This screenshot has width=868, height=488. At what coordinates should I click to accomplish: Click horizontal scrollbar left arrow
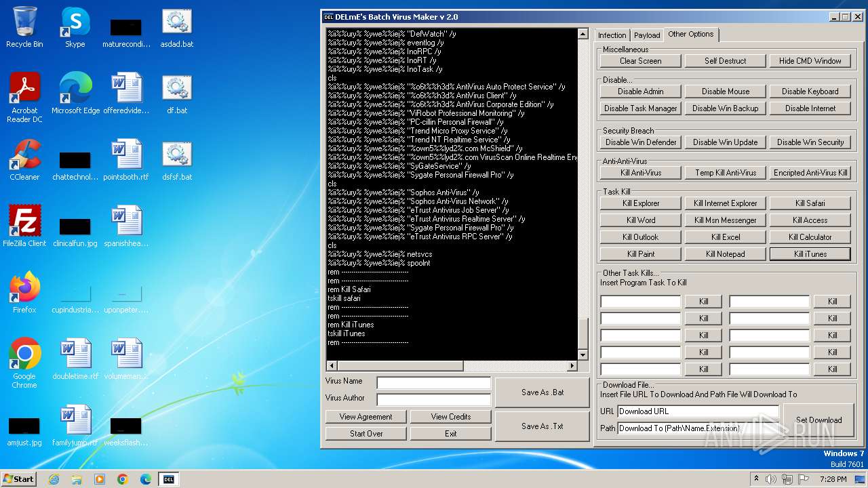332,366
